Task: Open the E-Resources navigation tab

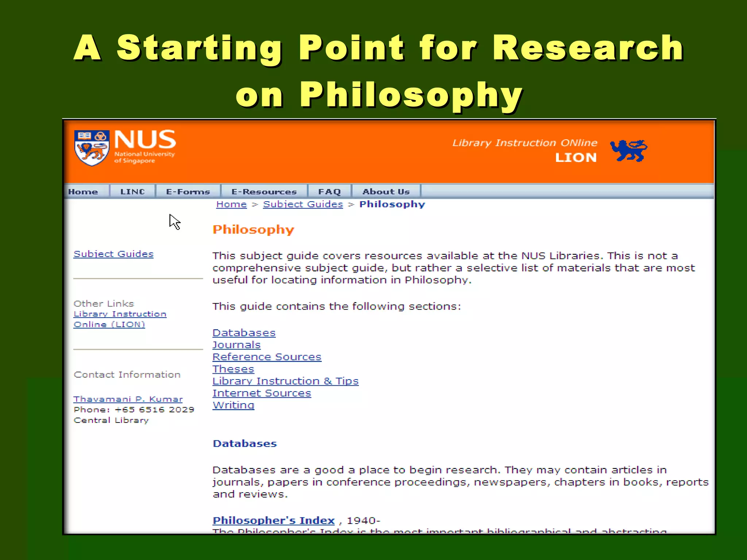Action: coord(264,192)
